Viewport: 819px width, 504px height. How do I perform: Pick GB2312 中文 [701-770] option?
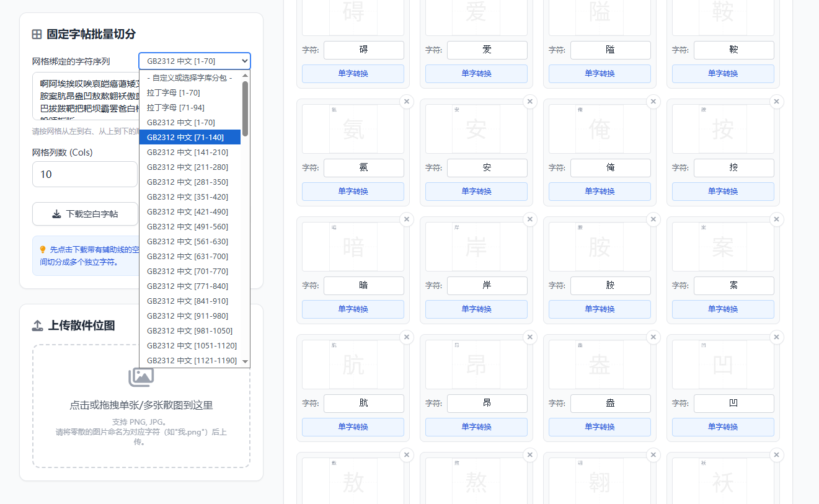coord(190,272)
